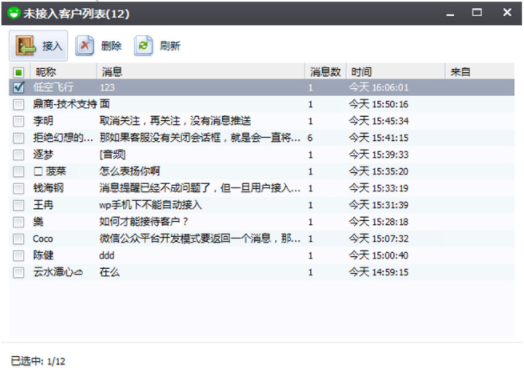Close the 未接入客户列表 window

507,12
